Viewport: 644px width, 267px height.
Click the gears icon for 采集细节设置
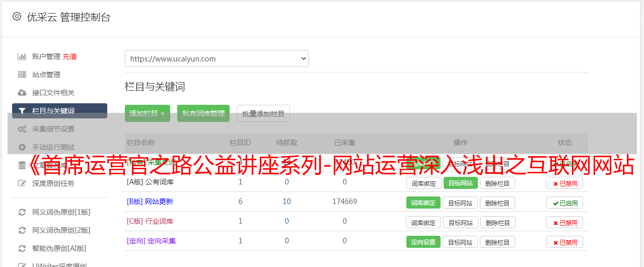point(22,129)
